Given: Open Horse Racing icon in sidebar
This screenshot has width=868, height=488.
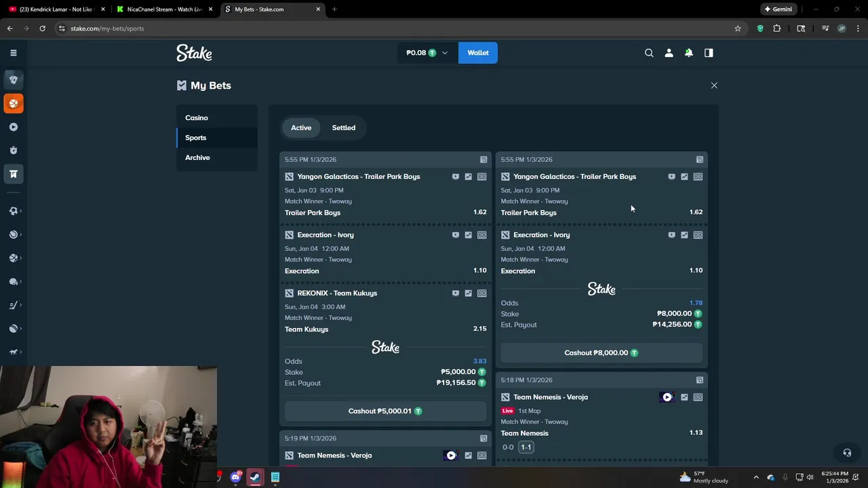Looking at the screenshot, I should 13,352.
